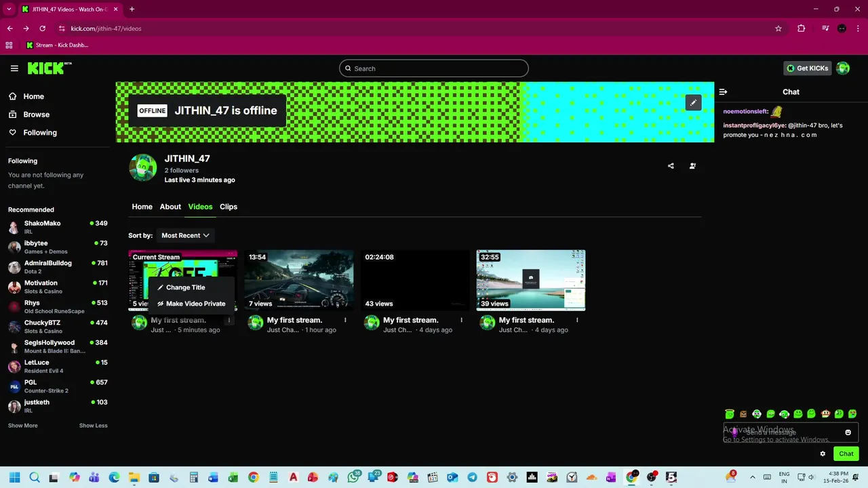Image resolution: width=868 pixels, height=488 pixels.
Task: Click Show More recommended channels
Action: click(23, 426)
